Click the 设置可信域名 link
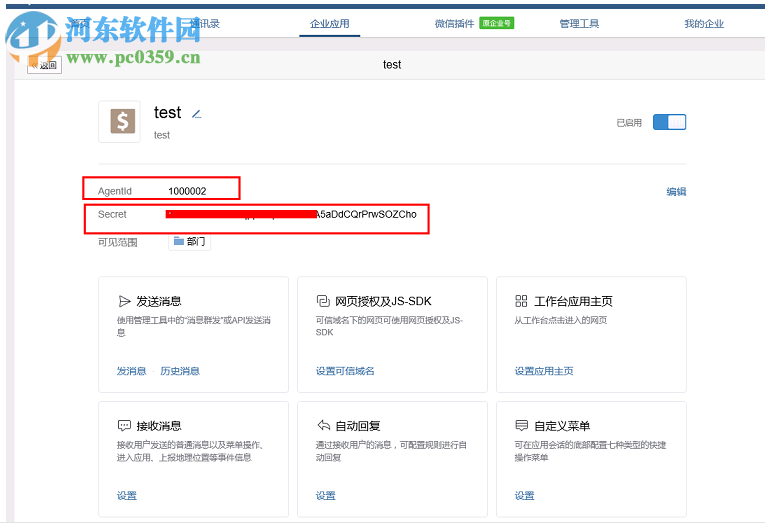 point(345,371)
